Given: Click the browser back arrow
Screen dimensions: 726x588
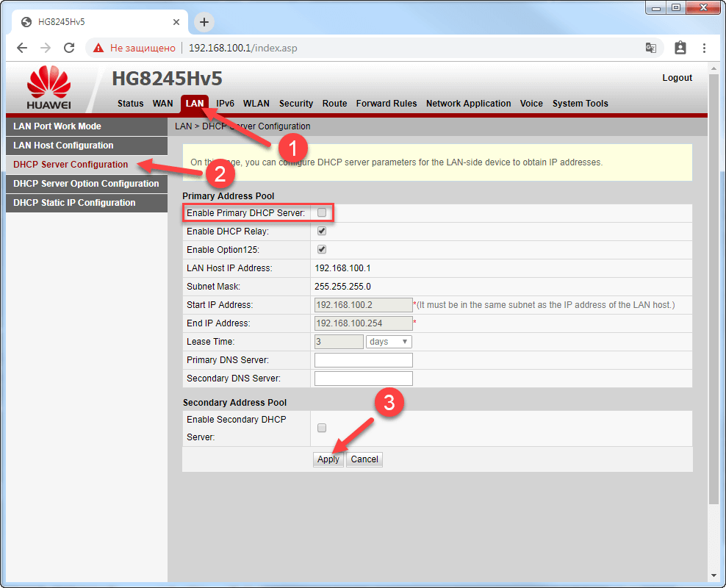Looking at the screenshot, I should coord(21,47).
